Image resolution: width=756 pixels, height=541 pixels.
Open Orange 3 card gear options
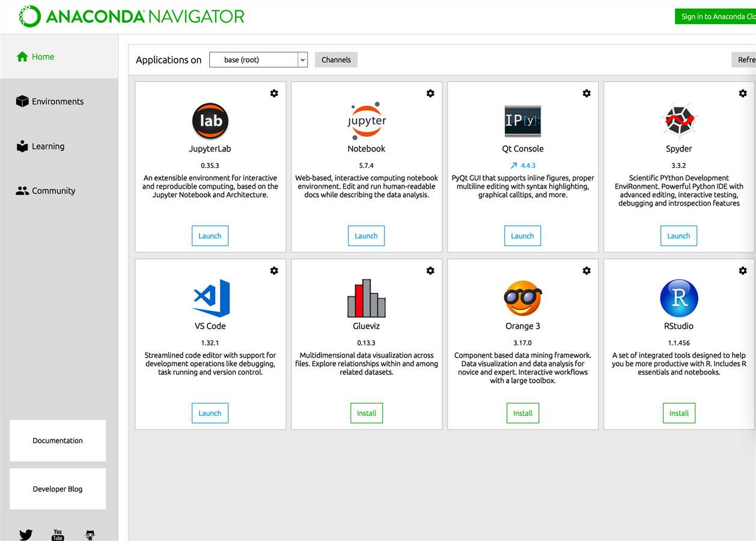pyautogui.click(x=587, y=270)
